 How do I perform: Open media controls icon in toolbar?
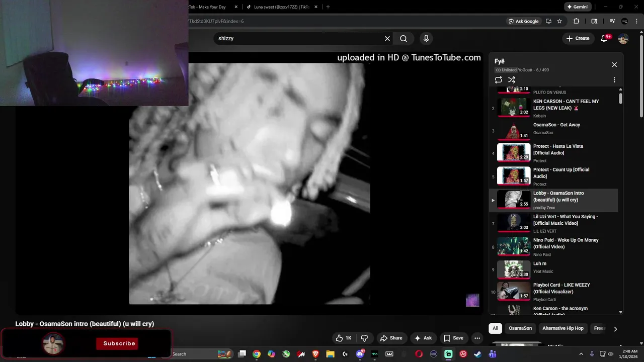(612, 21)
